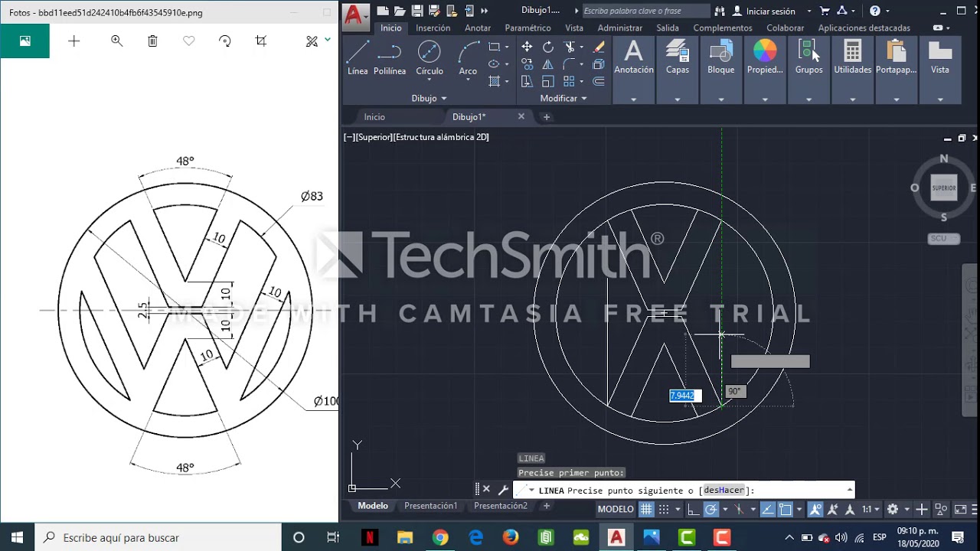Select the Offset (Desfase) tool
980x551 pixels.
[x=599, y=81]
